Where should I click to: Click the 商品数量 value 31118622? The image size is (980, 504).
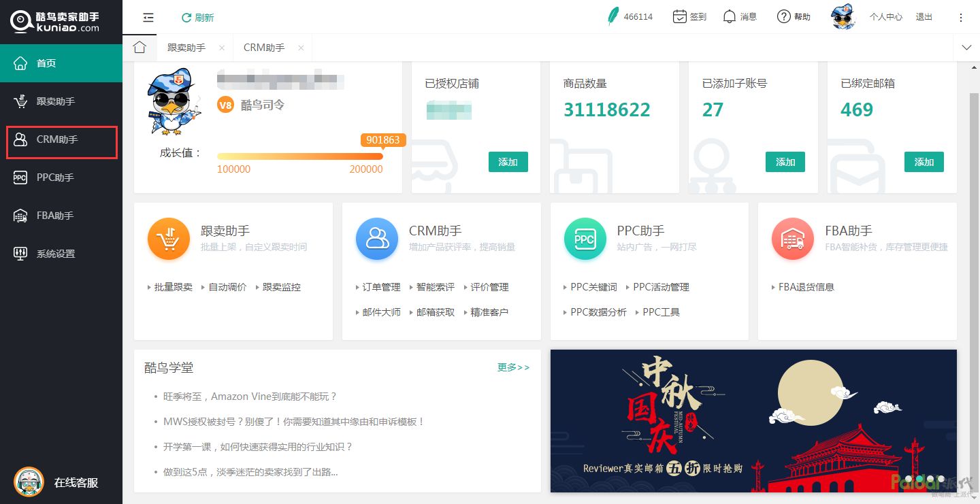(607, 110)
